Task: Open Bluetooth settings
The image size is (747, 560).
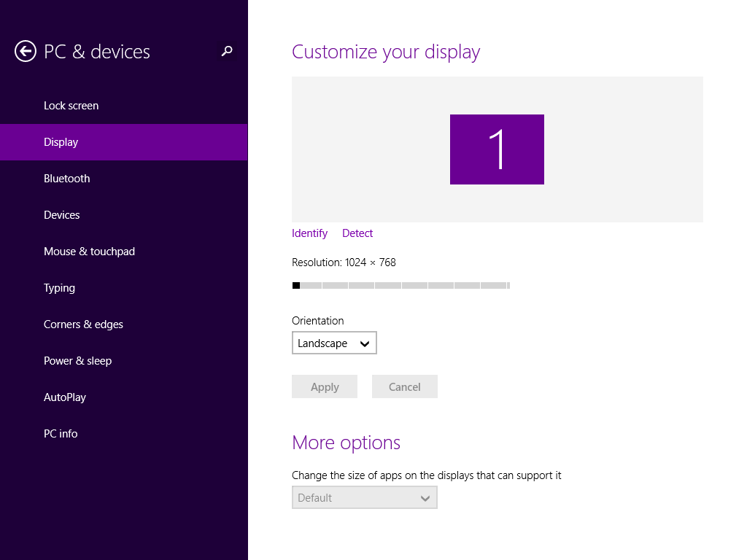Action: pos(124,179)
